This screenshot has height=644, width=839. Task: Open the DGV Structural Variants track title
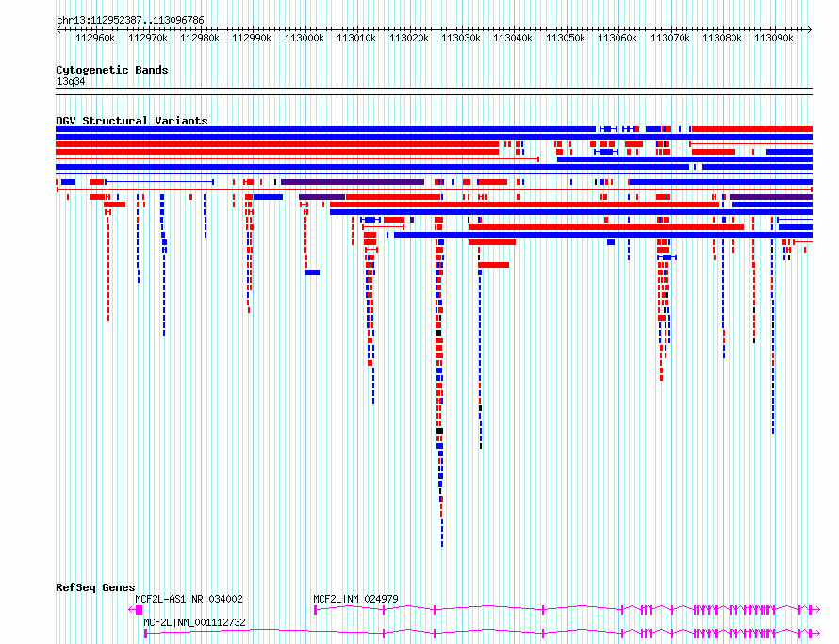click(x=132, y=121)
